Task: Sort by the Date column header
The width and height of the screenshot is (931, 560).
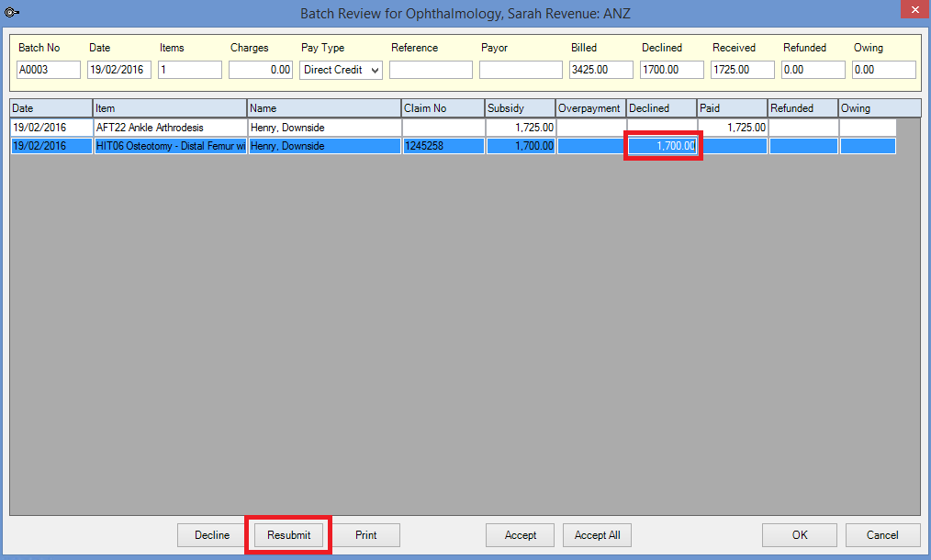Action: coord(51,108)
